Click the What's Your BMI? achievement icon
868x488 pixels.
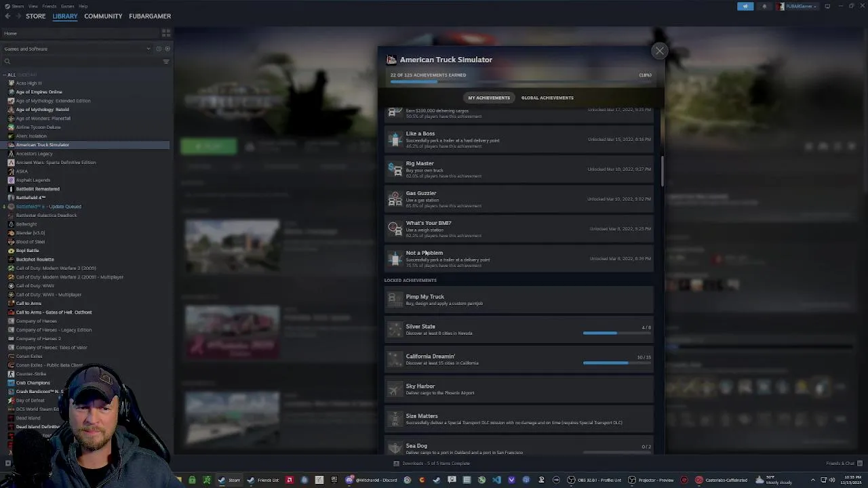click(395, 228)
